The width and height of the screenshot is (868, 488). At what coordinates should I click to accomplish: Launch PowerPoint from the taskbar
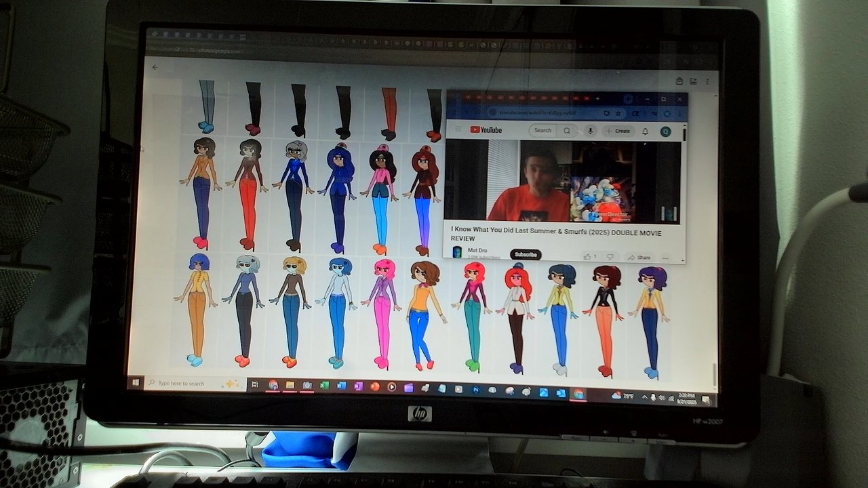tap(374, 387)
